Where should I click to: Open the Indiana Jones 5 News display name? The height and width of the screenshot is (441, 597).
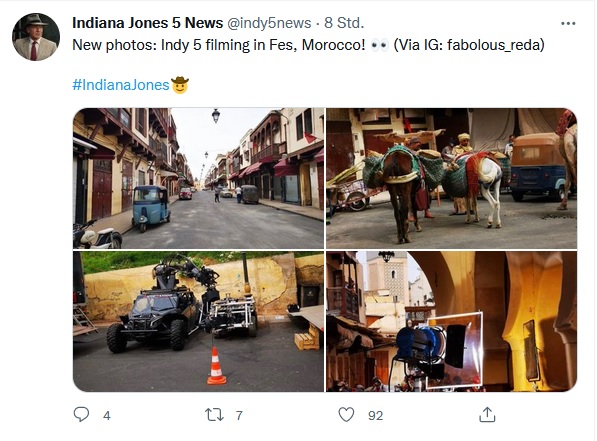click(x=147, y=23)
